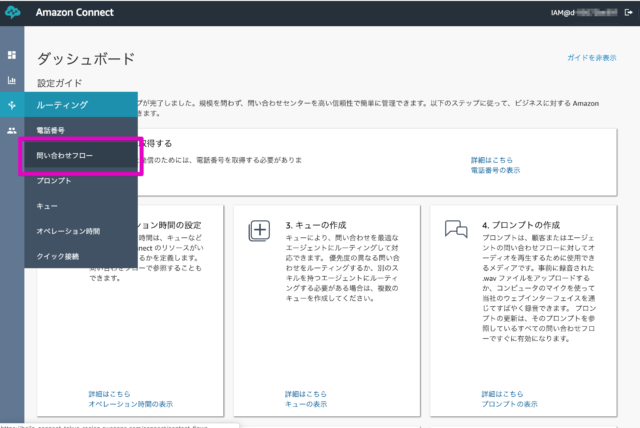
Task: Click the prompt creation chat bubbles icon
Action: (456, 228)
